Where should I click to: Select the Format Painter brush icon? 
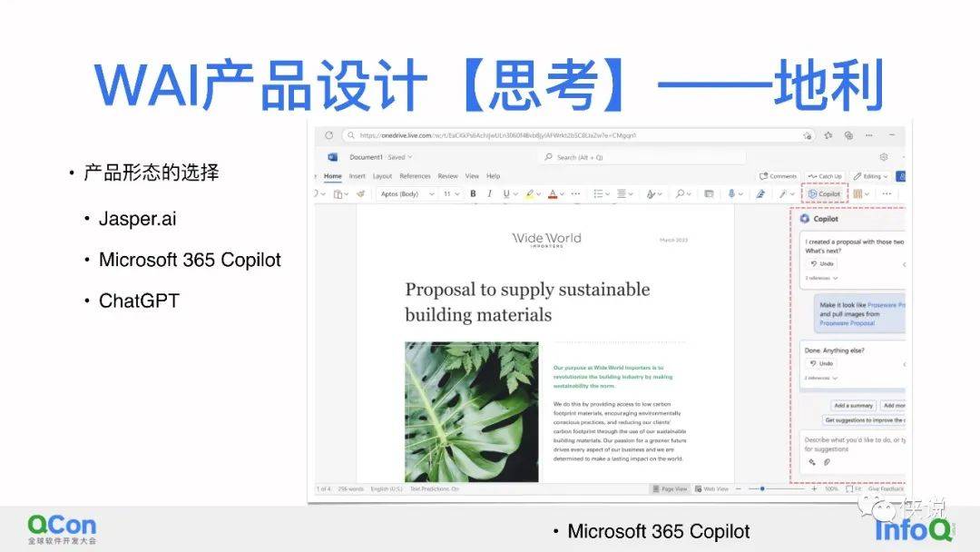360,193
